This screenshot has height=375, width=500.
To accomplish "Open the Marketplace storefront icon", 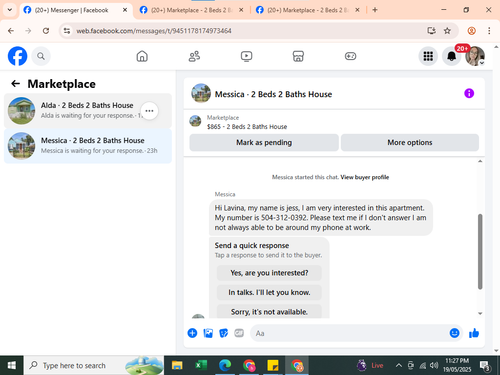I will point(298,56).
